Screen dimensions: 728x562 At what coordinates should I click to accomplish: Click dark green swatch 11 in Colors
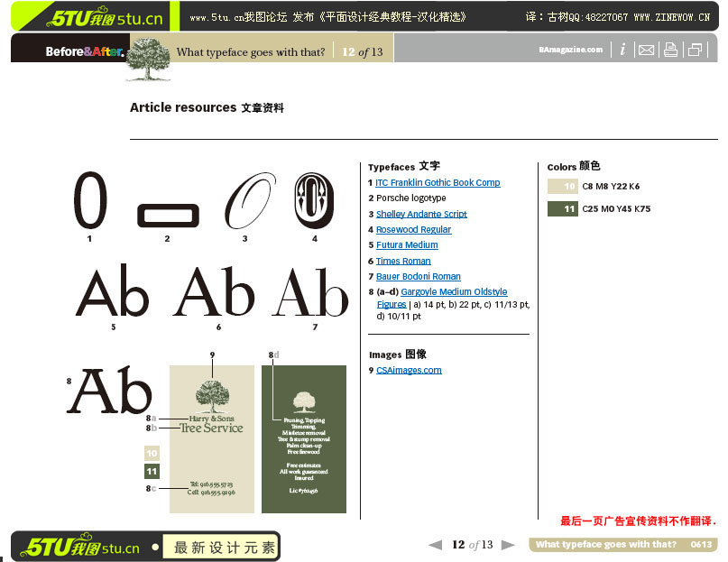[x=563, y=209]
